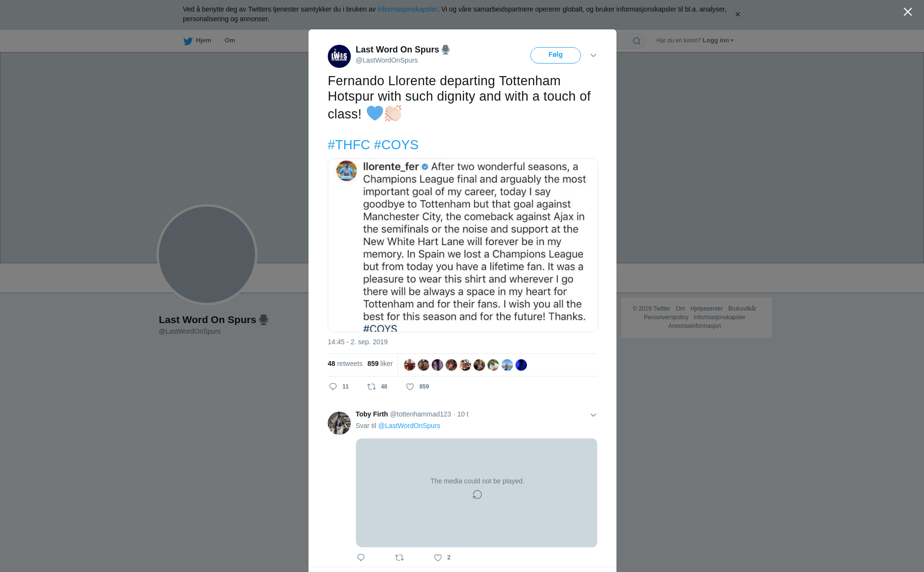
Task: Reply to Toby Firth's tweet
Action: (361, 558)
